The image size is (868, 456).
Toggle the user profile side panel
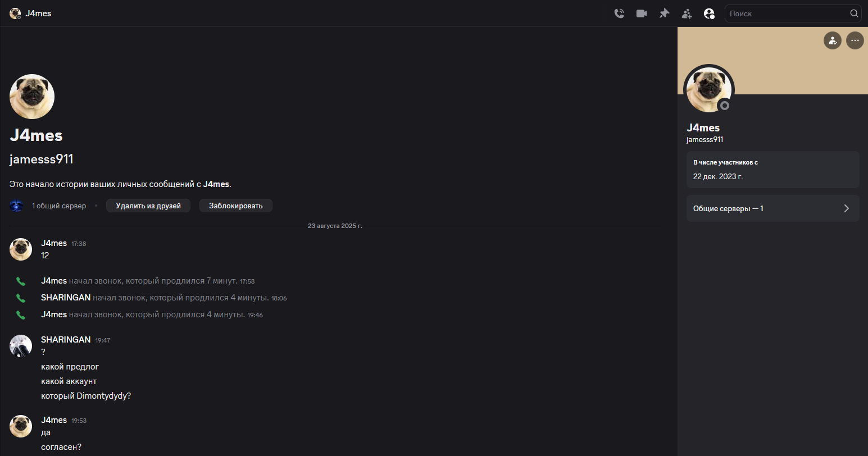tap(709, 13)
